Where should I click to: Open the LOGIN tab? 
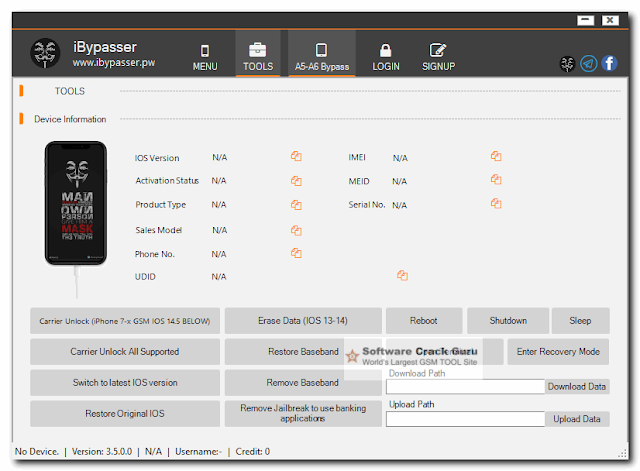tap(386, 58)
